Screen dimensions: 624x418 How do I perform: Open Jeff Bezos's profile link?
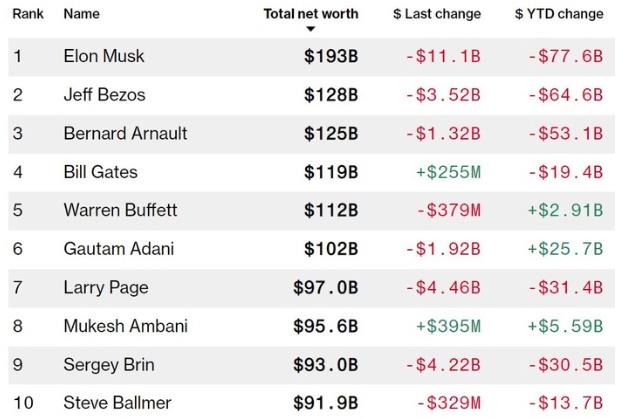tap(104, 95)
